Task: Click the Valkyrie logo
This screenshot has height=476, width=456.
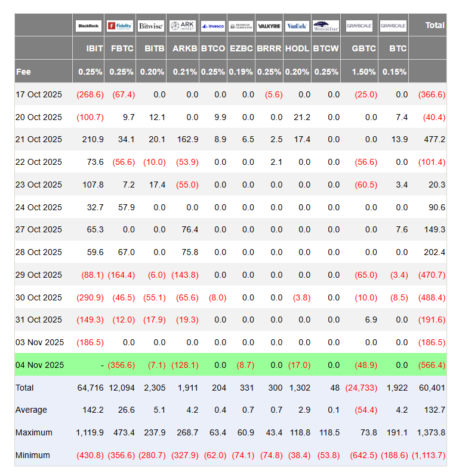Action: tap(270, 26)
